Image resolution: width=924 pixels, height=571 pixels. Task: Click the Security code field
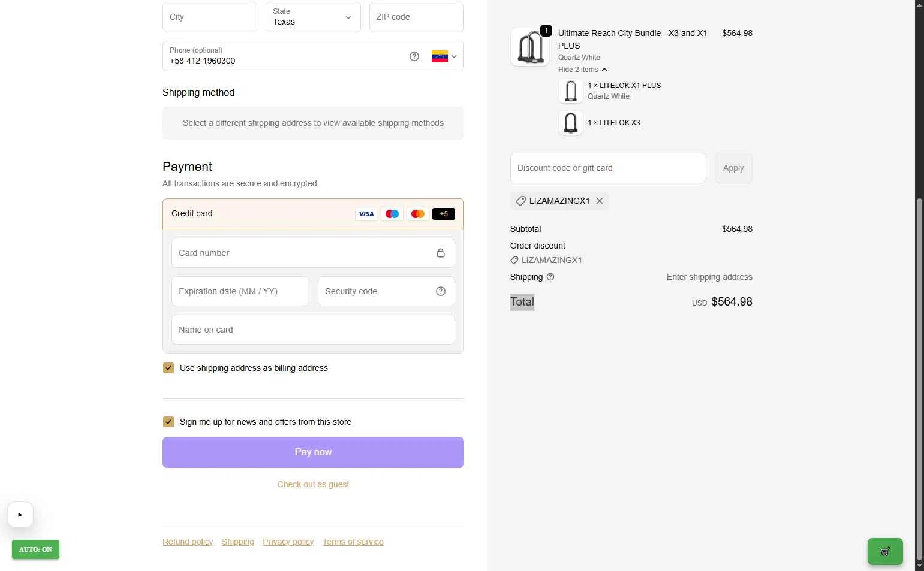[x=386, y=291]
